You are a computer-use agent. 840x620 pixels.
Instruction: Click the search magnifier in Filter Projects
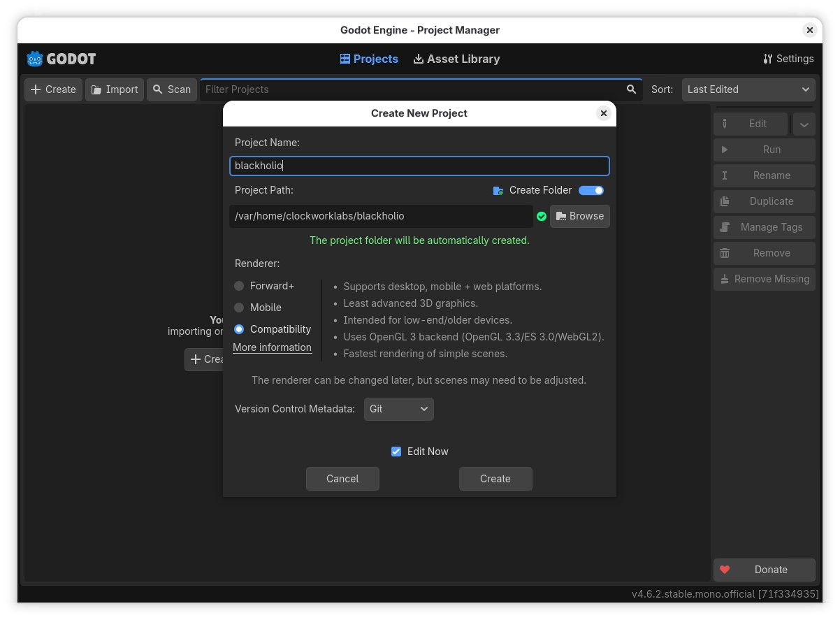tap(631, 89)
